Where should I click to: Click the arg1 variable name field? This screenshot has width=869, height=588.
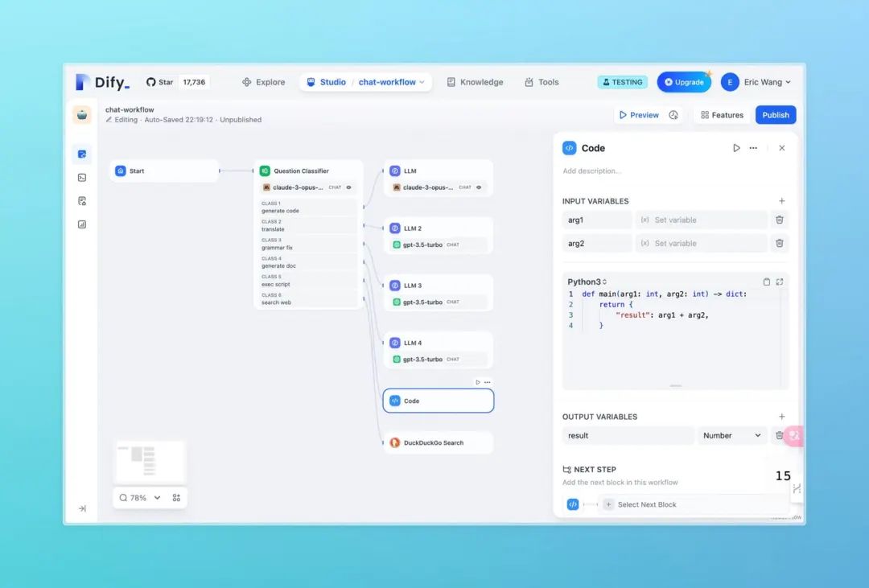[x=597, y=220]
